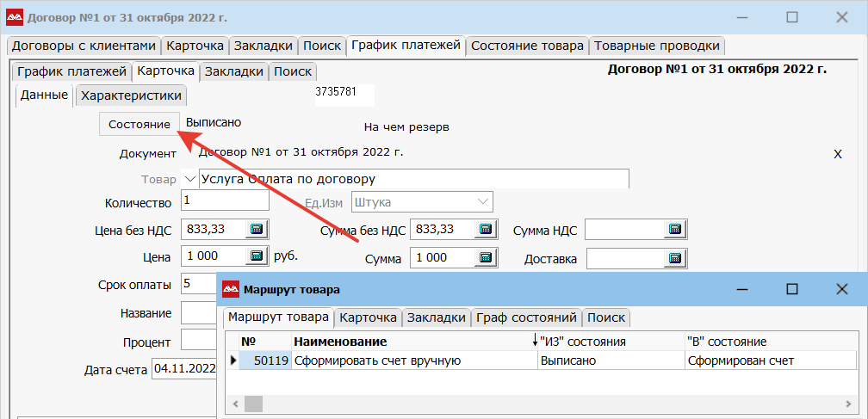Open the top-level Закладки tab

click(x=263, y=46)
